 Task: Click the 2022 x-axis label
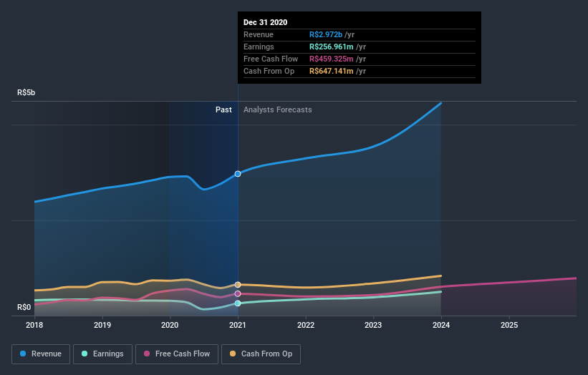tap(306, 325)
